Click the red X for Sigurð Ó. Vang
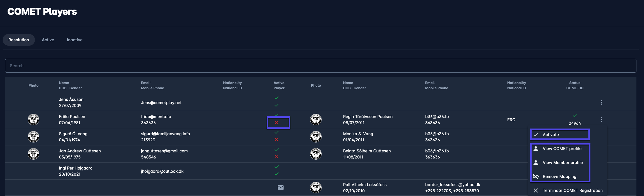644x196 pixels. point(277,140)
